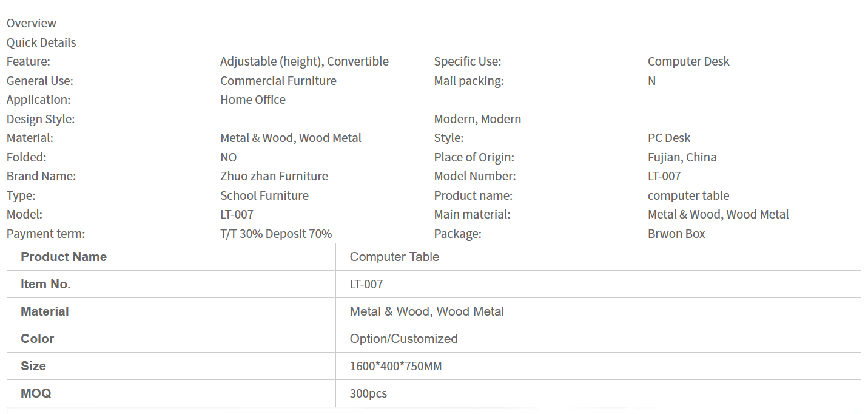Click the Option/Customized color cell
This screenshot has width=868, height=414.
coord(403,339)
